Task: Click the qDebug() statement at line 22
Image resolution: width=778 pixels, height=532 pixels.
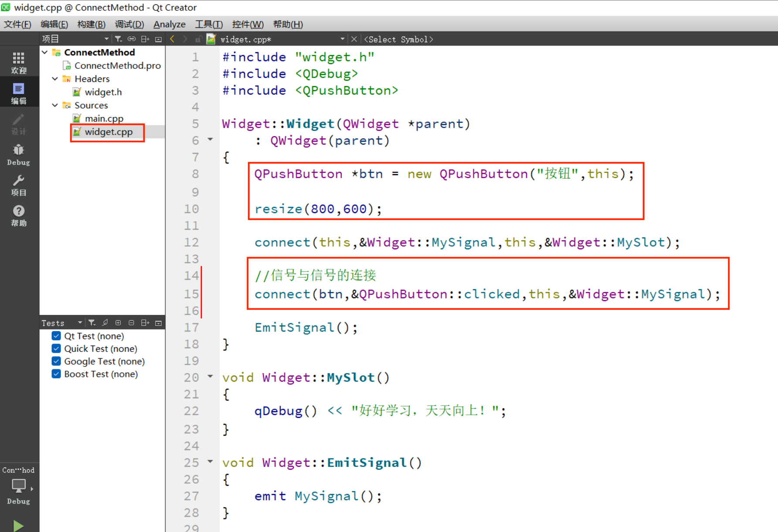Action: pos(380,411)
